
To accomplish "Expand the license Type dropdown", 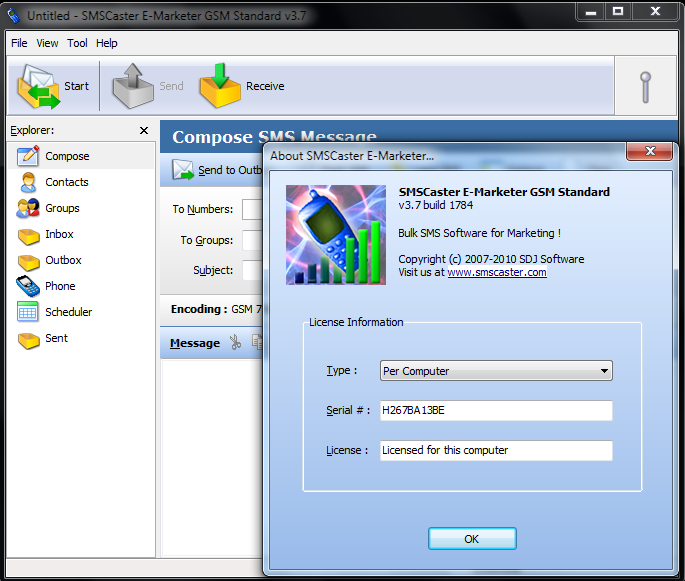I will pyautogui.click(x=496, y=371).
